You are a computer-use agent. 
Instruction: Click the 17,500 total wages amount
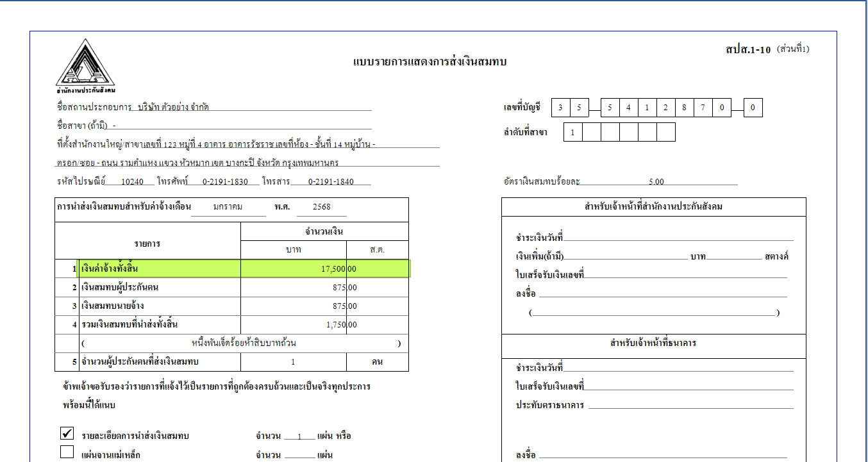[x=333, y=269]
